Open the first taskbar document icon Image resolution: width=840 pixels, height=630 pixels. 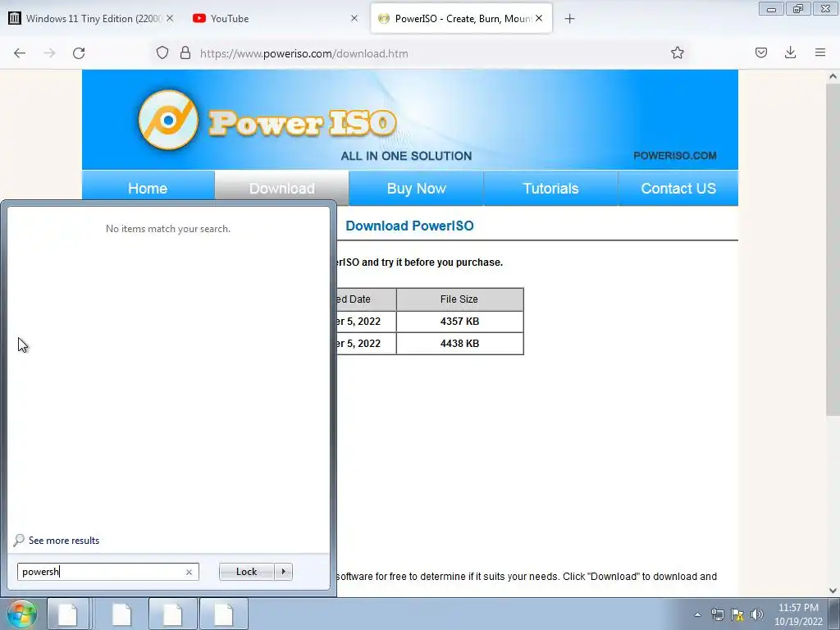tap(68, 614)
